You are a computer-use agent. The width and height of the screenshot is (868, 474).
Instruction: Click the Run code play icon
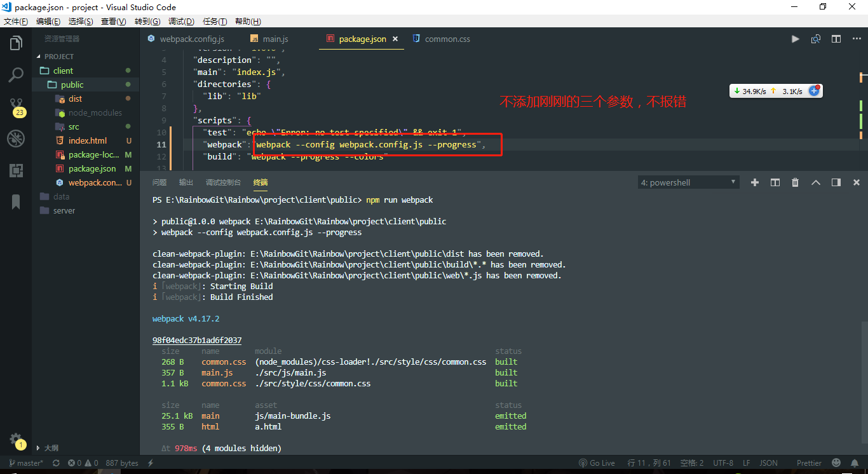796,39
